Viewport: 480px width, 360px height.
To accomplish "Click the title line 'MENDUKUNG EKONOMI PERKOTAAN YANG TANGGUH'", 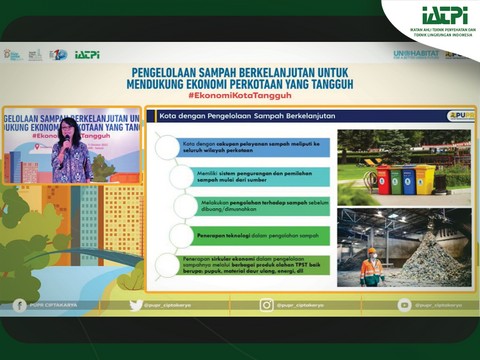I will tap(240, 84).
